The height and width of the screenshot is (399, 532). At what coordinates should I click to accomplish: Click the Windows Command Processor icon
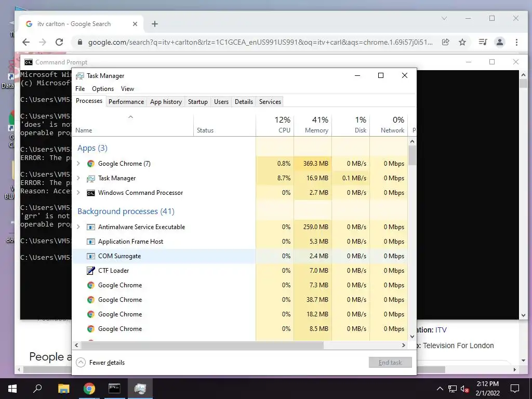(x=90, y=193)
